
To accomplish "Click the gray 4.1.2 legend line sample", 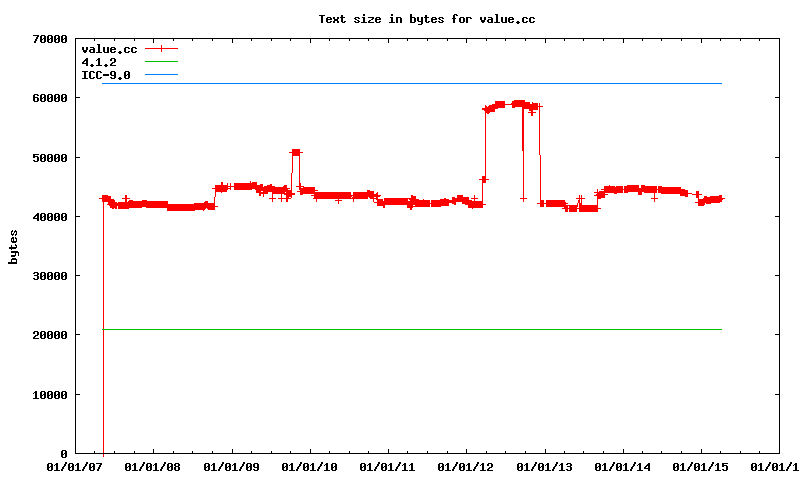I will pos(161,62).
